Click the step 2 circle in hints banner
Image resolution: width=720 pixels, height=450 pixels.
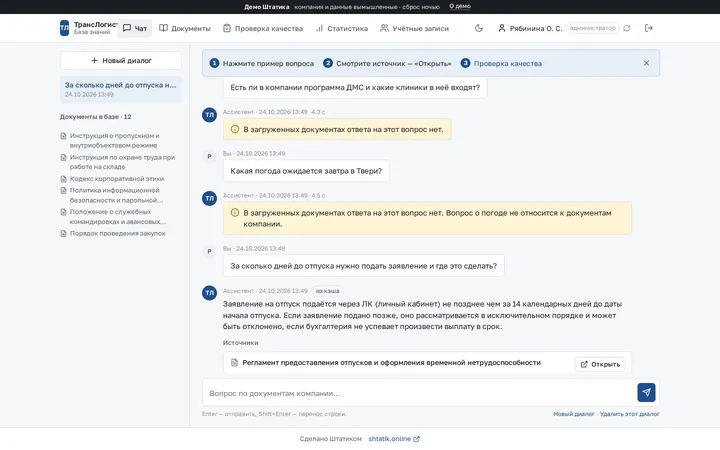click(327, 63)
